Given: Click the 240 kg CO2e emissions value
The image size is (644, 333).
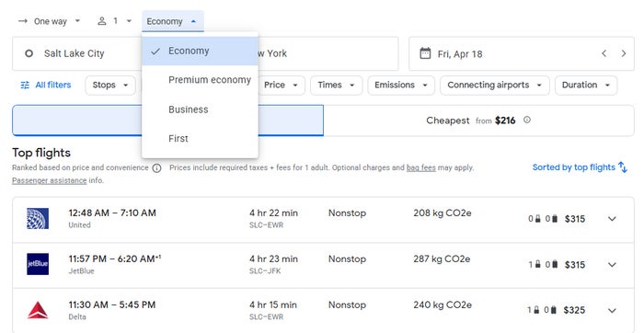Looking at the screenshot, I should (443, 305).
